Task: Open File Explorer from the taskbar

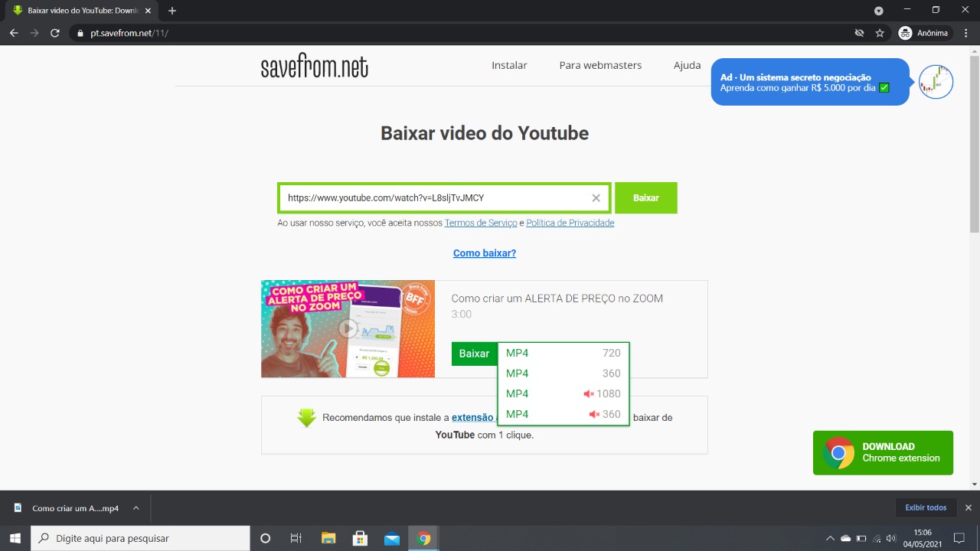Action: tap(328, 538)
